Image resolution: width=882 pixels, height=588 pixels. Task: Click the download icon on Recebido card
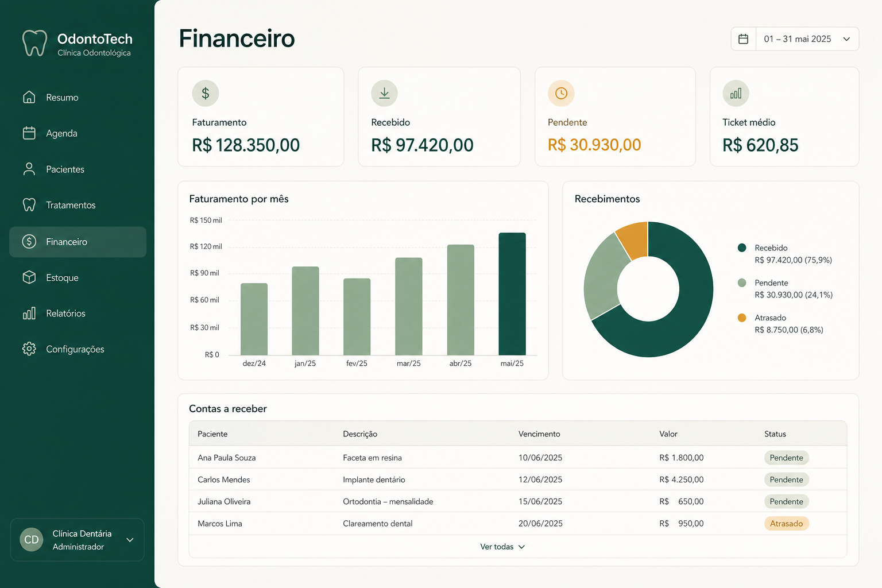point(385,93)
